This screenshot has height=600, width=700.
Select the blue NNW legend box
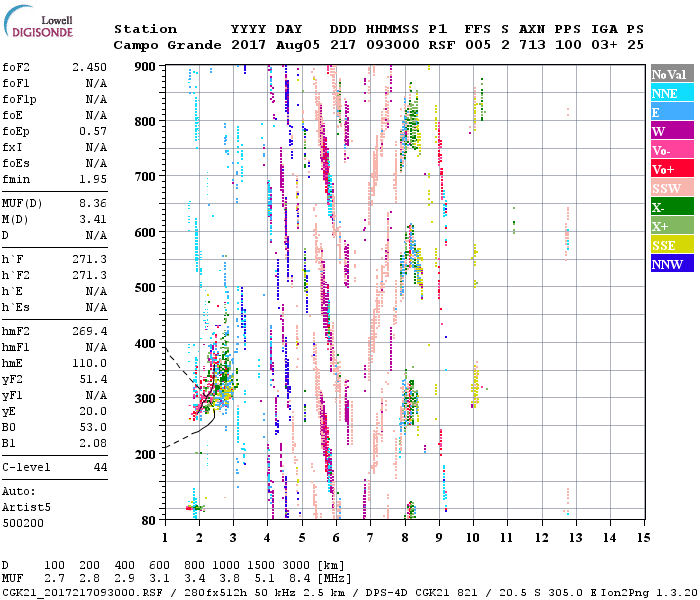point(671,265)
